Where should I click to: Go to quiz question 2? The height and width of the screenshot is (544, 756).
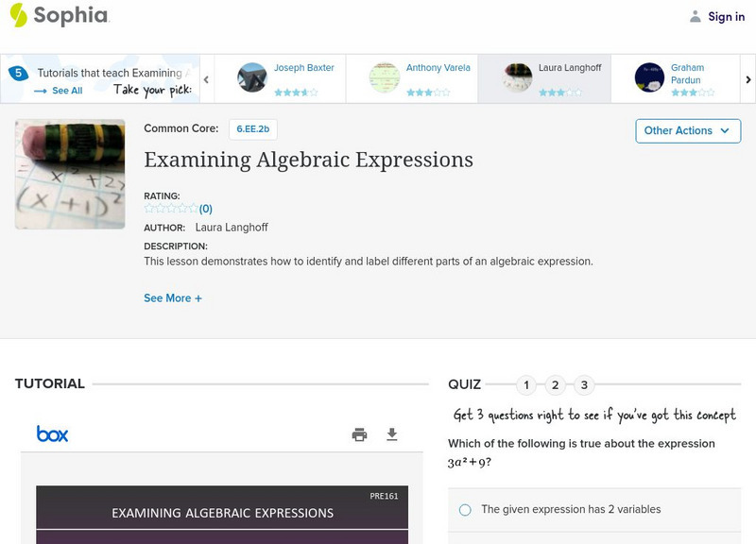pyautogui.click(x=556, y=384)
